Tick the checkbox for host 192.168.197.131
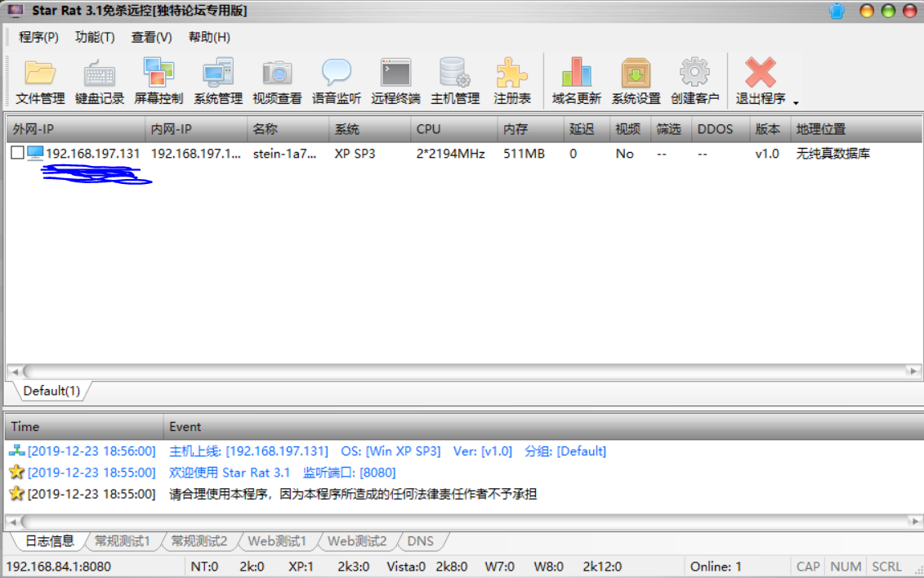924x578 pixels. pyautogui.click(x=17, y=154)
